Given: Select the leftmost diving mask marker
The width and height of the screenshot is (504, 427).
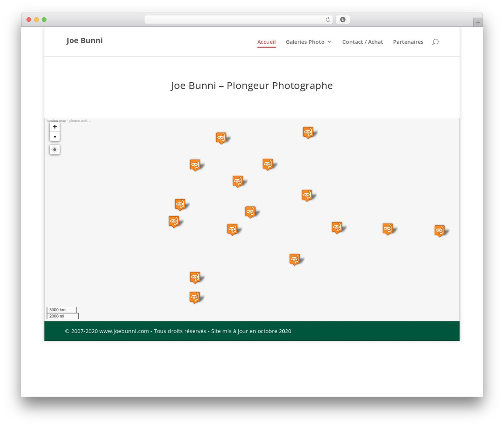Looking at the screenshot, I should click(174, 221).
